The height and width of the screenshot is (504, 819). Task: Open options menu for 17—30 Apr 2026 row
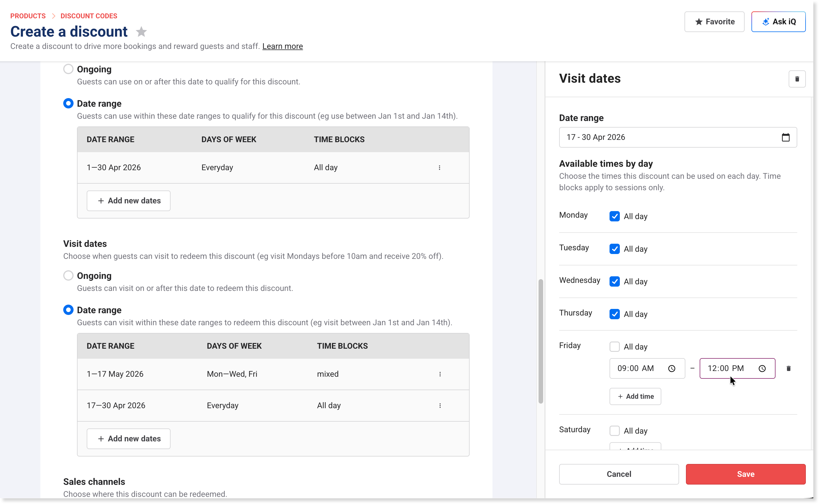point(440,405)
